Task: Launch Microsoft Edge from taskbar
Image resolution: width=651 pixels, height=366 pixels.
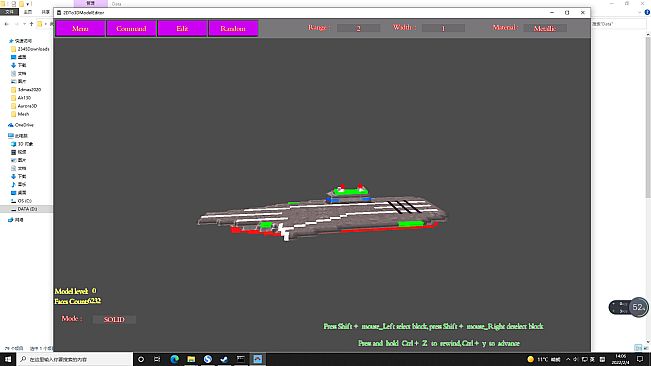Action: point(174,359)
